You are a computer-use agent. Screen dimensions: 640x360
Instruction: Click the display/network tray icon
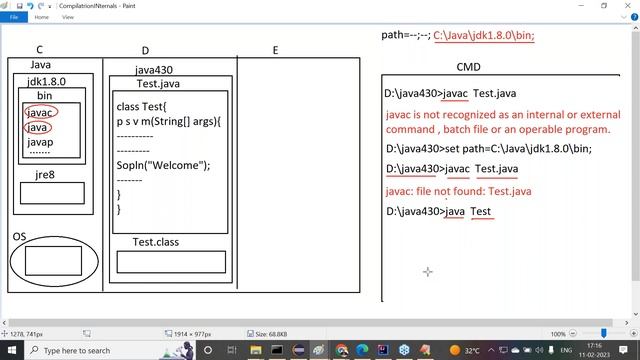503,350
